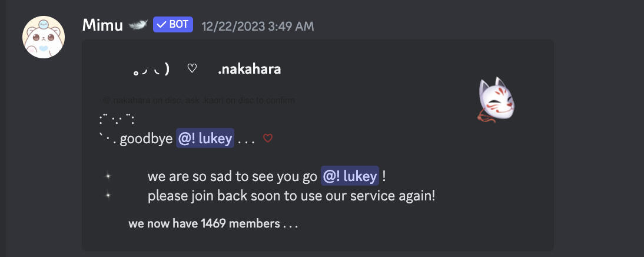644x257 pixels.
Task: Click the fox mask thumbnail in the embed
Action: click(x=497, y=101)
